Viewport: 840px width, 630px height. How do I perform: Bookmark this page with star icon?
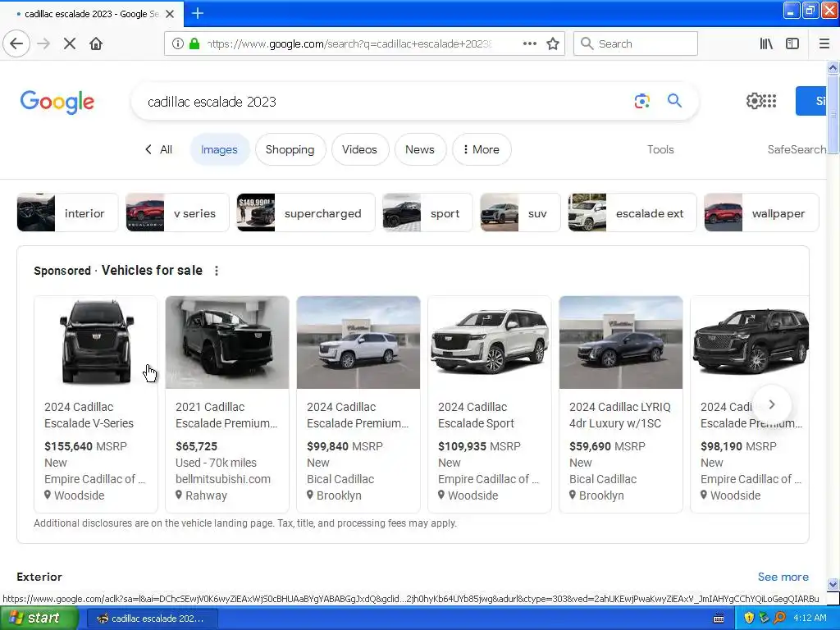point(553,43)
